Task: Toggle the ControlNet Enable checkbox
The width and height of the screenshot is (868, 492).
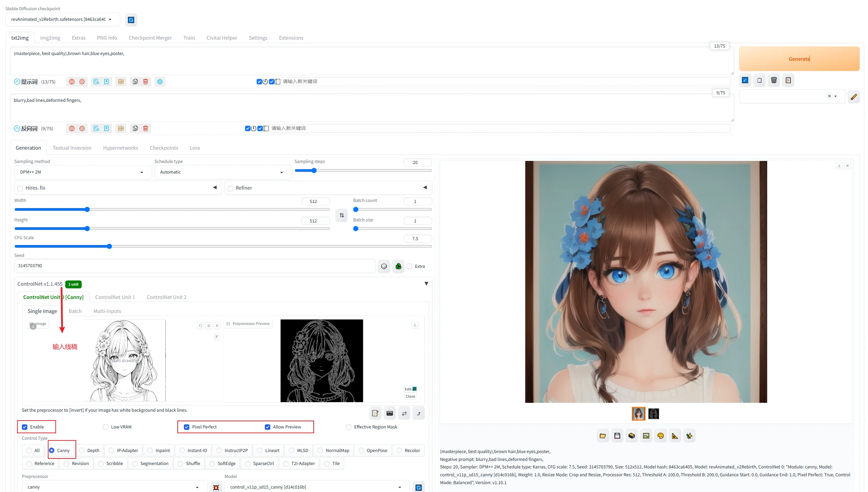Action: tap(25, 427)
